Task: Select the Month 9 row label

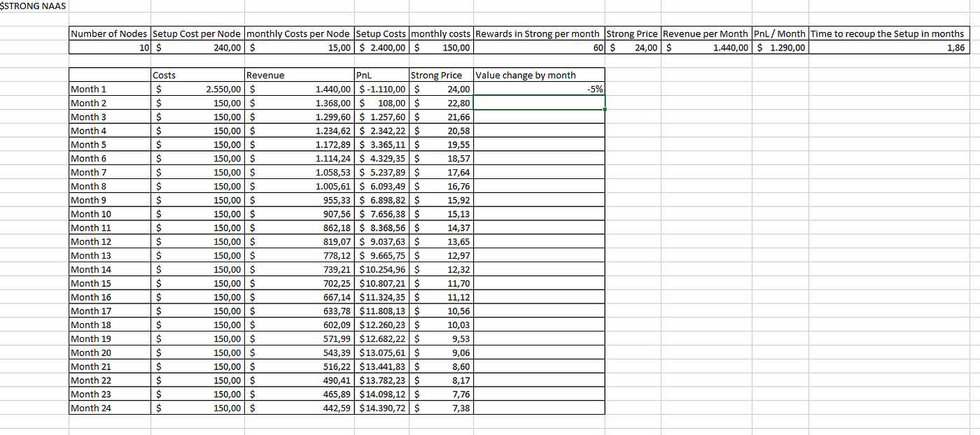Action: click(x=110, y=200)
